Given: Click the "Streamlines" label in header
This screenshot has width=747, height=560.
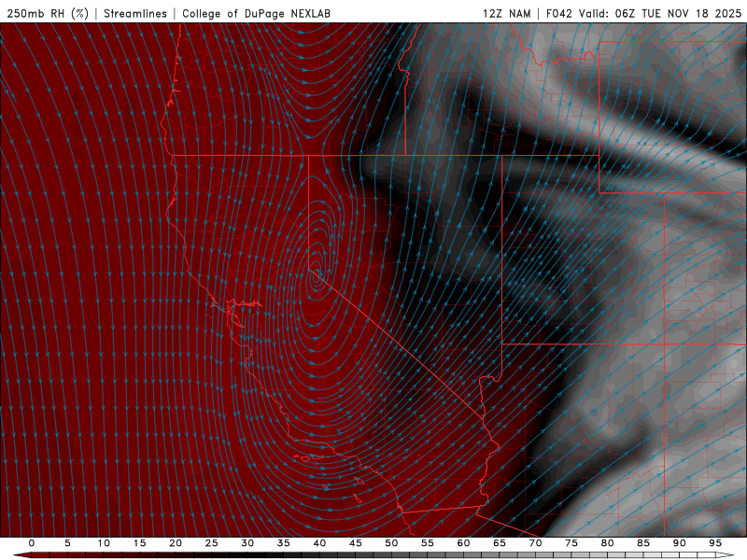Looking at the screenshot, I should pos(135,13).
